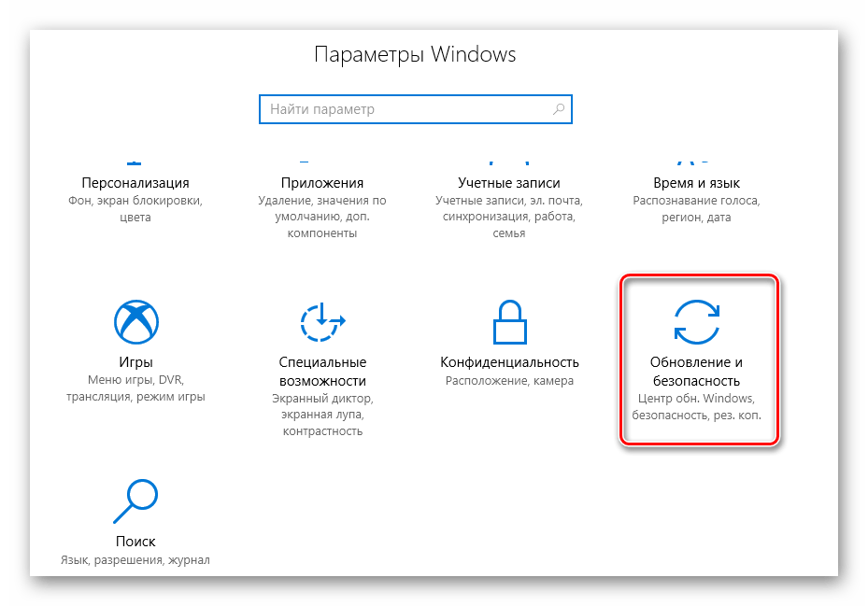Click description 'Расположение, камера'
Viewport: 868px width, 606px height.
coord(509,381)
